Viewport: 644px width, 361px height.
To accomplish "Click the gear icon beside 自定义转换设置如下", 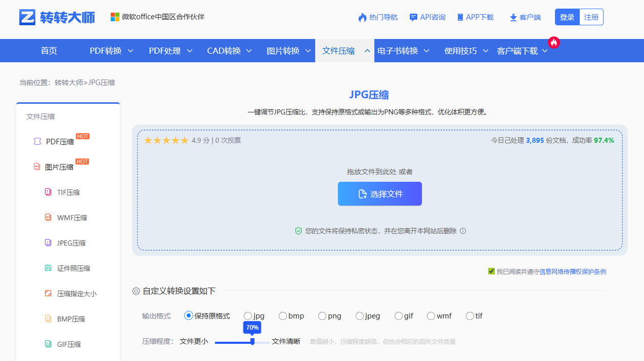I will [x=136, y=291].
